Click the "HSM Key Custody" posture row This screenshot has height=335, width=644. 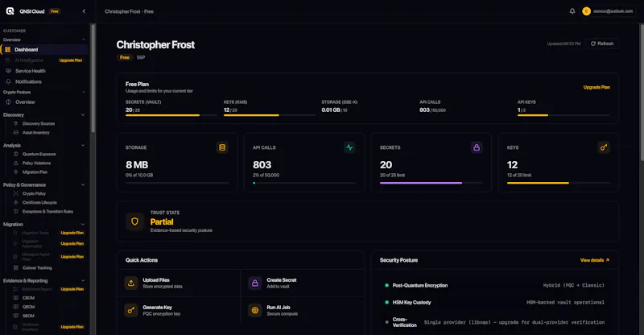494,302
